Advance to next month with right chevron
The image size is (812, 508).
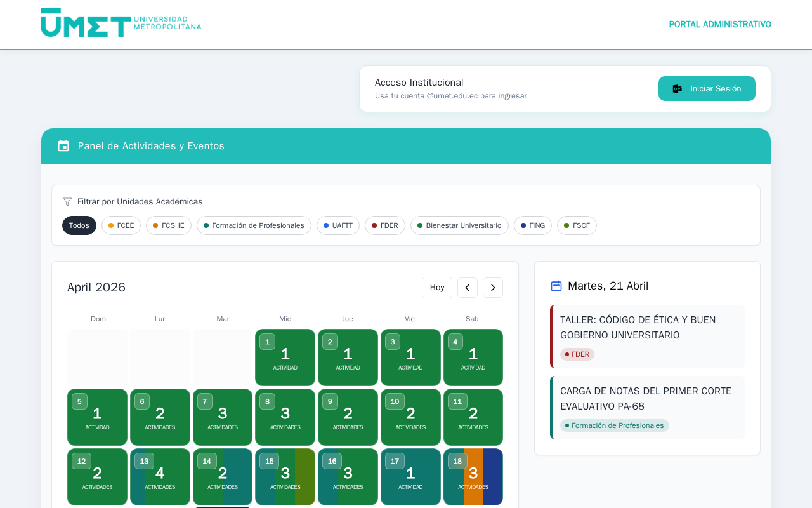click(x=493, y=288)
